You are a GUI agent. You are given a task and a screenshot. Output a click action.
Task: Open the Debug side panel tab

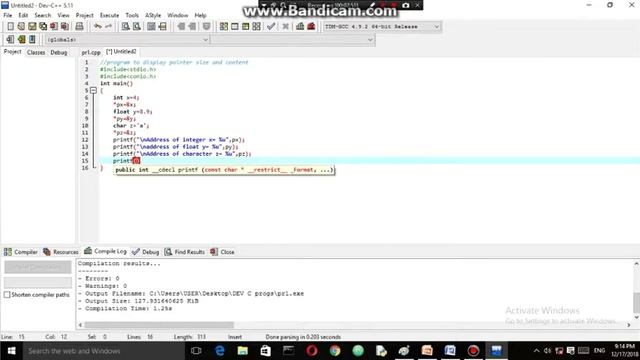[59, 52]
